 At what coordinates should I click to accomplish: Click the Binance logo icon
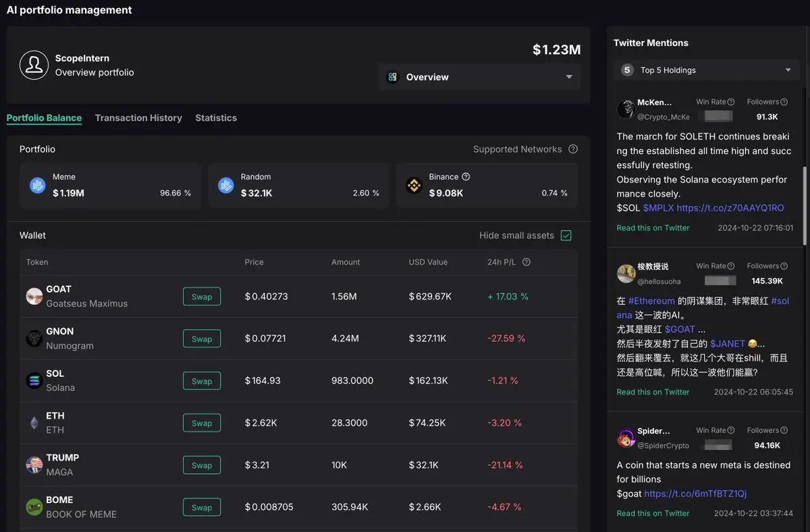414,185
